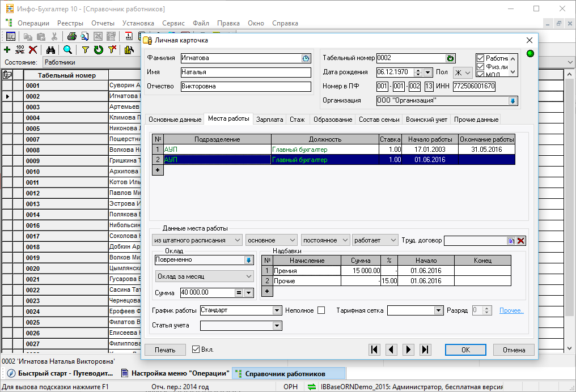Click the yellow funnel filter icon
Screen dimensions: 576x392
coord(86,50)
